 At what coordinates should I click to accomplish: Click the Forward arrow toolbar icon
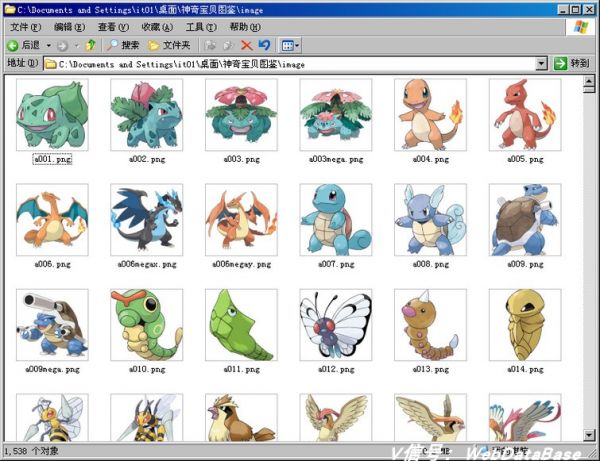(x=62, y=46)
